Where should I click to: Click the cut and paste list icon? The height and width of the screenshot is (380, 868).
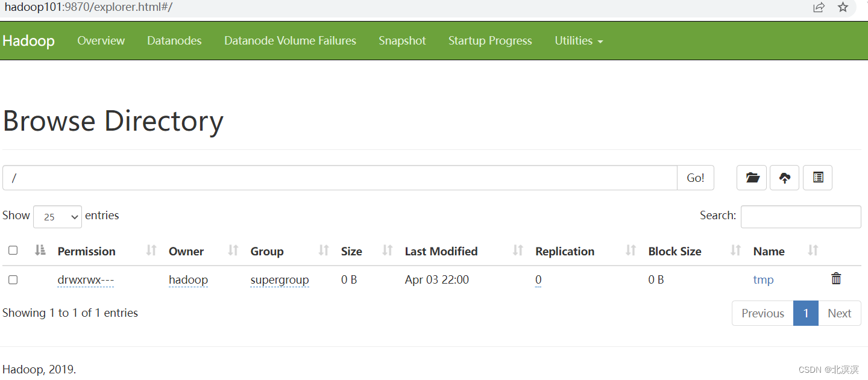click(818, 178)
